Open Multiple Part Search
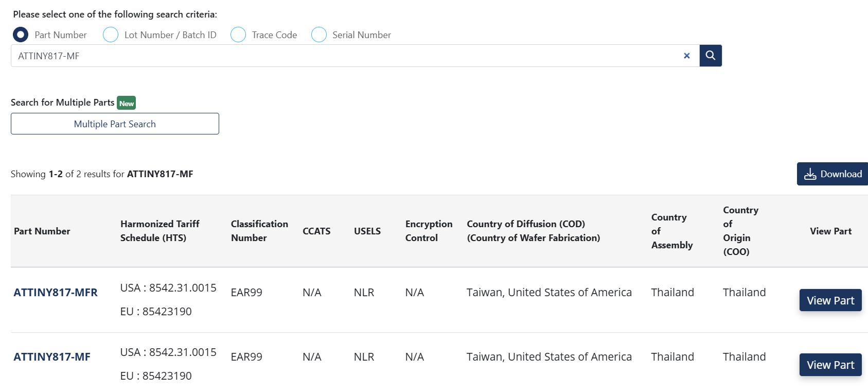This screenshot has height=391, width=868. tap(115, 124)
